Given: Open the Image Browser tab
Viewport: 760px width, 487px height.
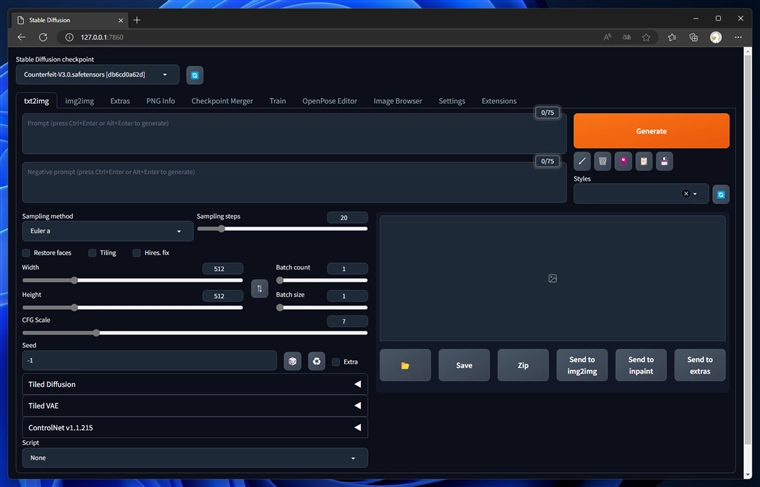Looking at the screenshot, I should [397, 101].
